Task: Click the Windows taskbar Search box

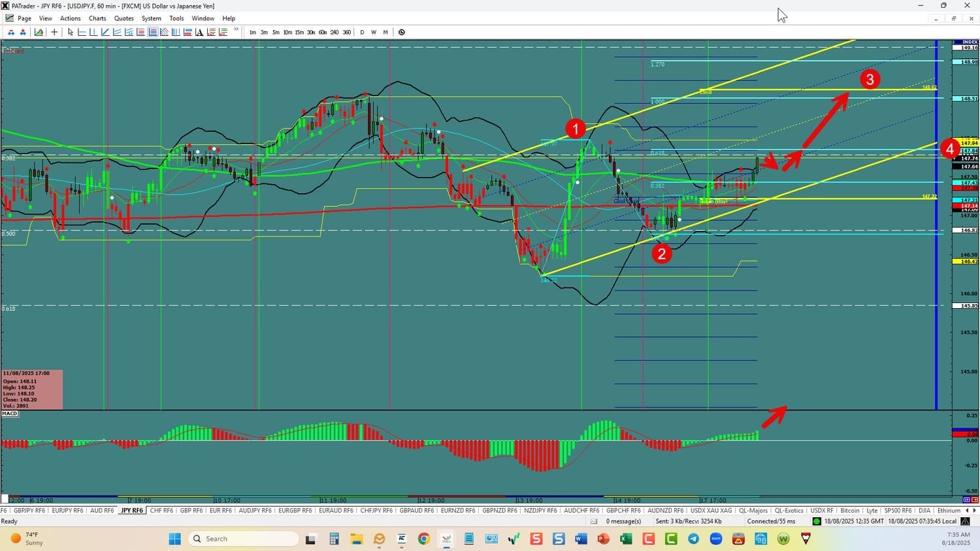Action: 243,539
